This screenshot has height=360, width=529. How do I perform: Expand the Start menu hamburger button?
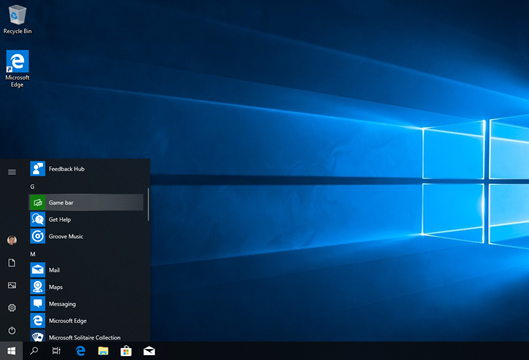(x=12, y=172)
